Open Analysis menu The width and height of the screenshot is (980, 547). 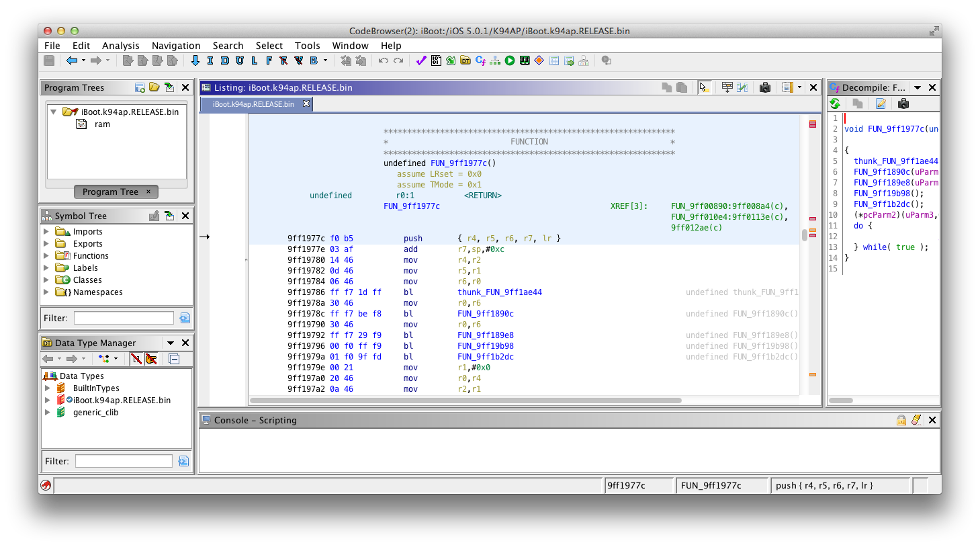pyautogui.click(x=121, y=46)
